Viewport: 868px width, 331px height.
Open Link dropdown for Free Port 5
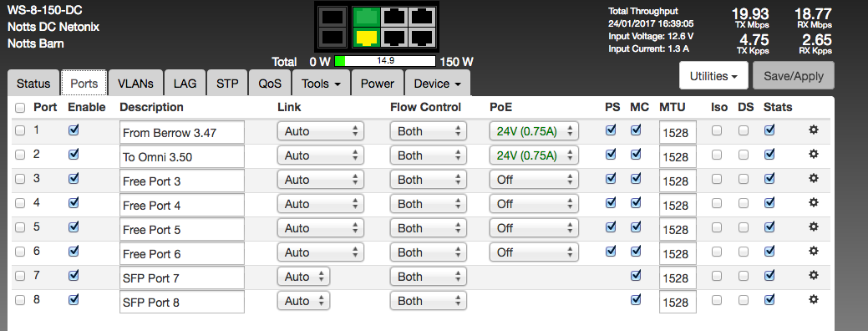pyautogui.click(x=321, y=228)
